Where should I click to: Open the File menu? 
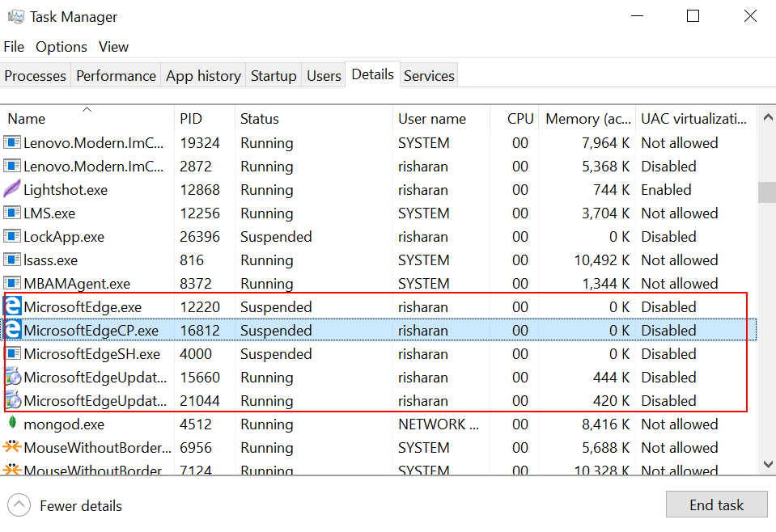(14, 47)
